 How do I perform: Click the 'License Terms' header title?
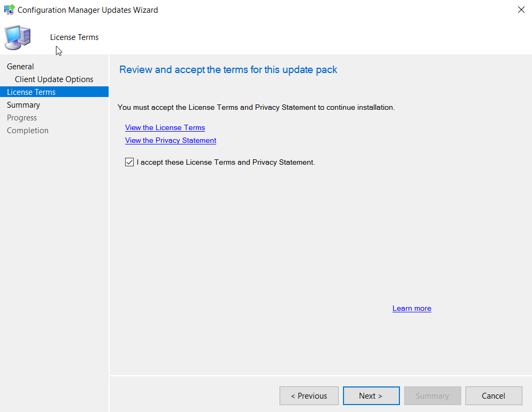click(x=75, y=37)
